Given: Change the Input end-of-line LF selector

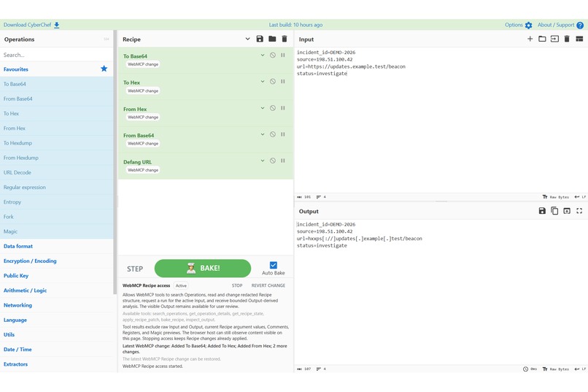Looking at the screenshot, I should (580, 197).
